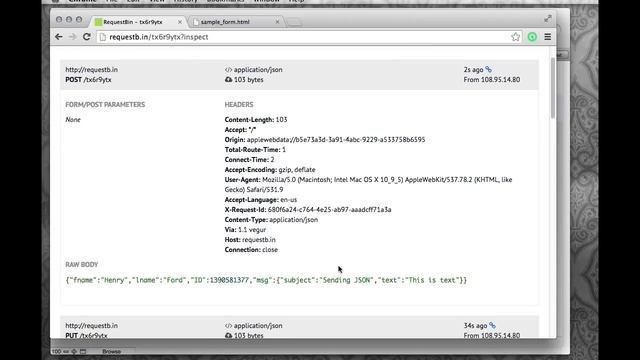Click 'http://requestb.in' in the POST request header

pos(91,69)
